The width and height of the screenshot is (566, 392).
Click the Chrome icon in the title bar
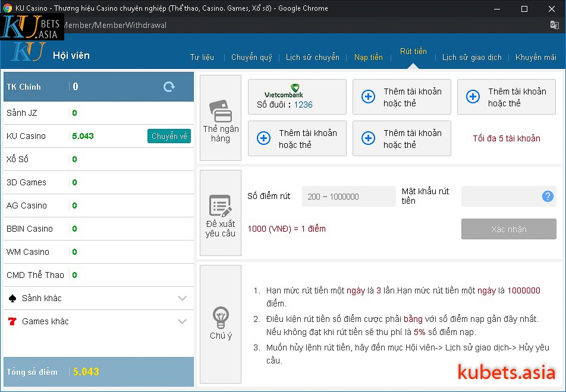[7, 8]
